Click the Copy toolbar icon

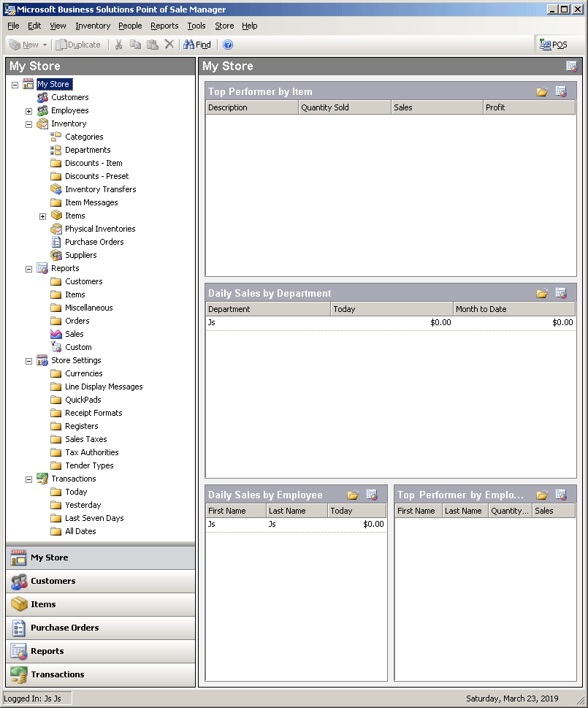135,45
